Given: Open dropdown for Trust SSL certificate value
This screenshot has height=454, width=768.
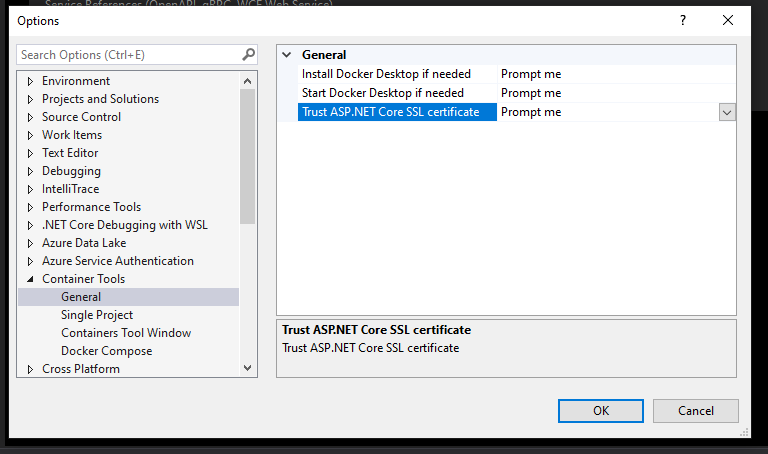Looking at the screenshot, I should [x=727, y=113].
